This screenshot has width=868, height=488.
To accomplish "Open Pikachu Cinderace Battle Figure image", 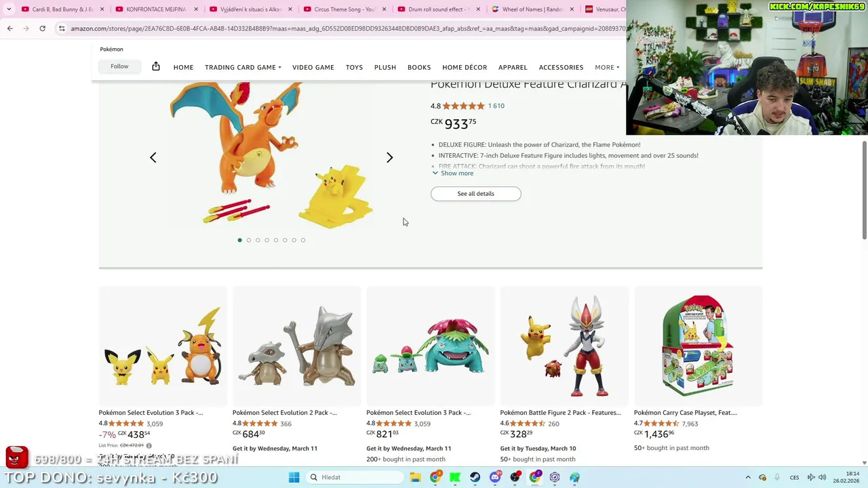I will pos(564,346).
